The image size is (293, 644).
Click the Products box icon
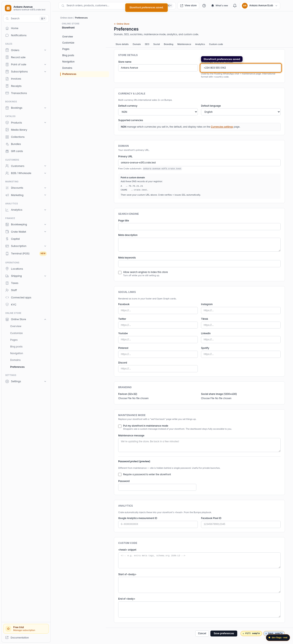pyautogui.click(x=7, y=123)
